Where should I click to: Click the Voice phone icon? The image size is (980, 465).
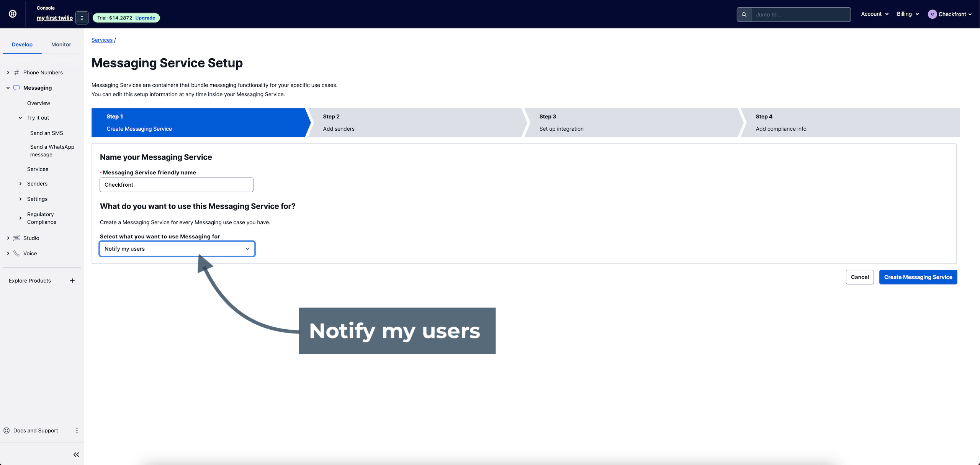16,253
